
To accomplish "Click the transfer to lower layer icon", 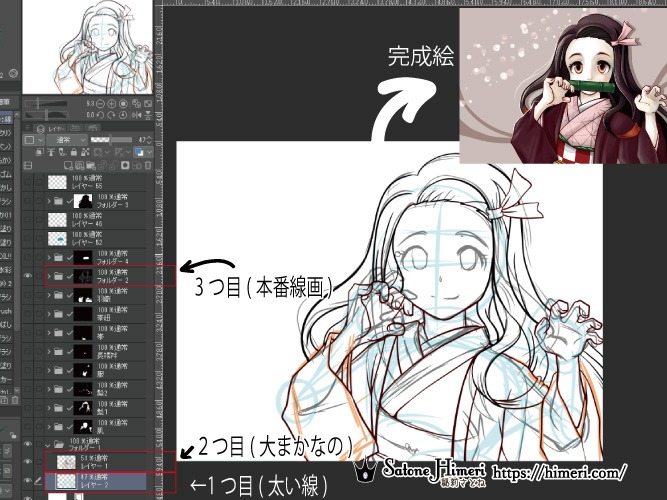I will [x=102, y=165].
